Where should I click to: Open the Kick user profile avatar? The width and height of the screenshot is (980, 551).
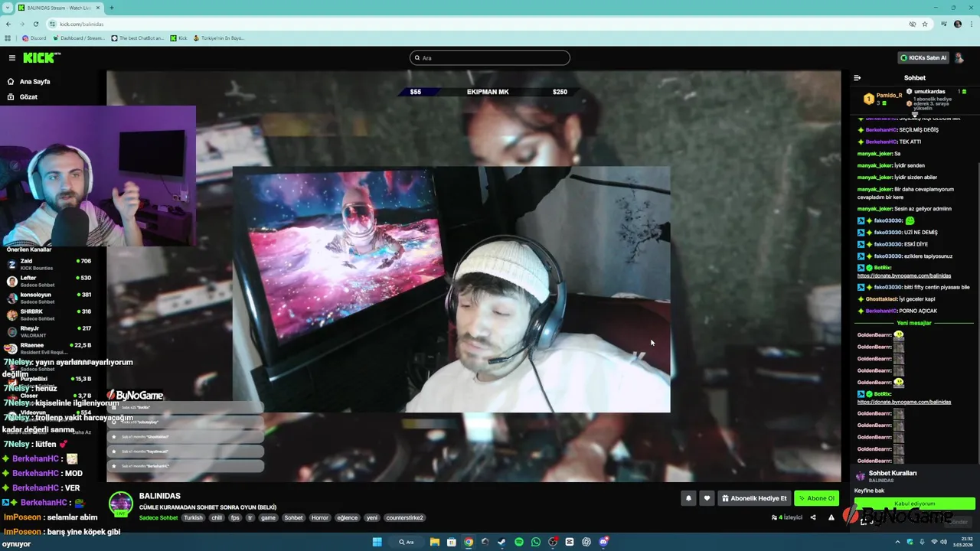[x=960, y=57]
